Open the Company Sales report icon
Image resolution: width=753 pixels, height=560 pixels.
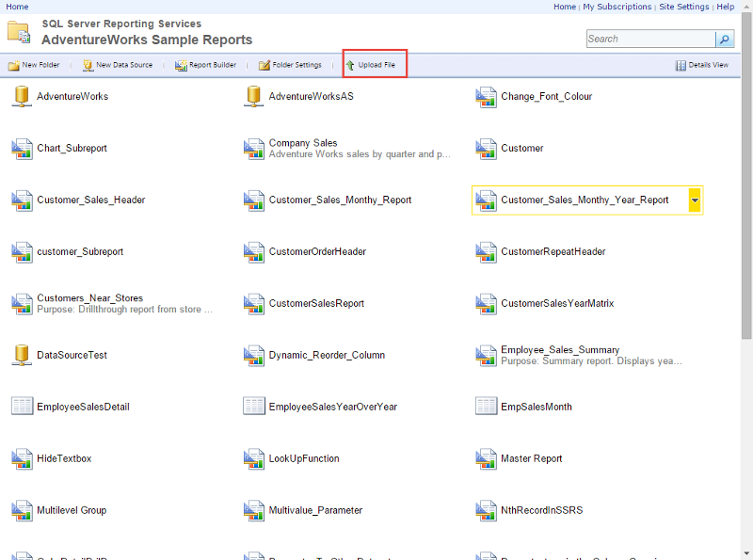click(253, 149)
